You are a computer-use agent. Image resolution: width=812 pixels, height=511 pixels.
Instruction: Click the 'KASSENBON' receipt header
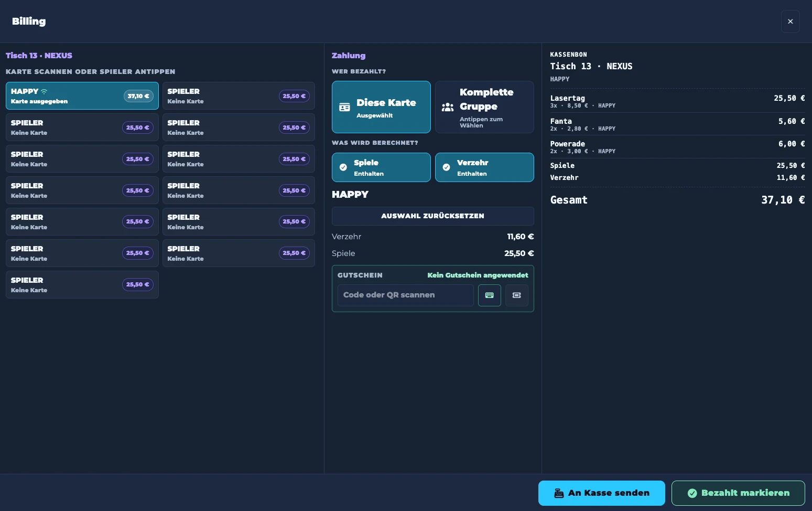568,55
